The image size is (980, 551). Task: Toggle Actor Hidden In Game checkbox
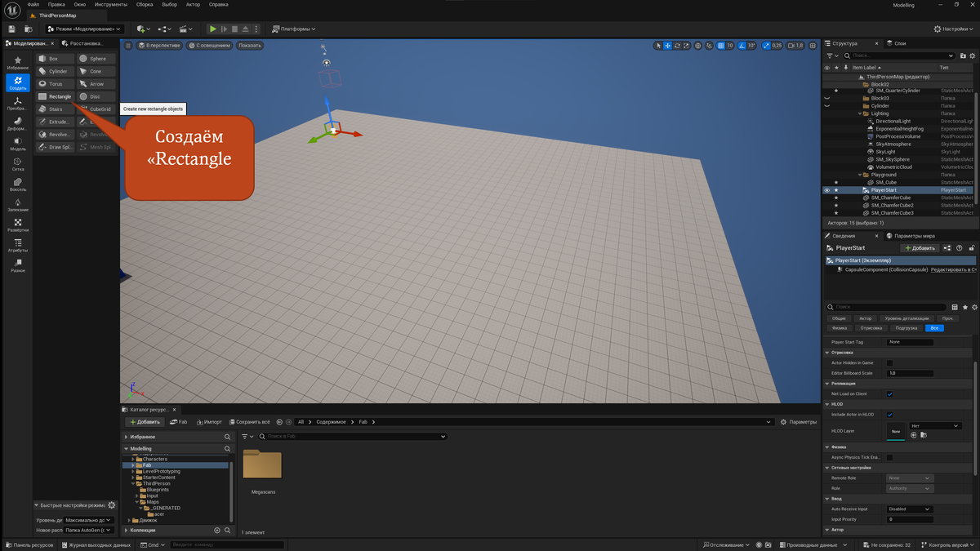889,362
